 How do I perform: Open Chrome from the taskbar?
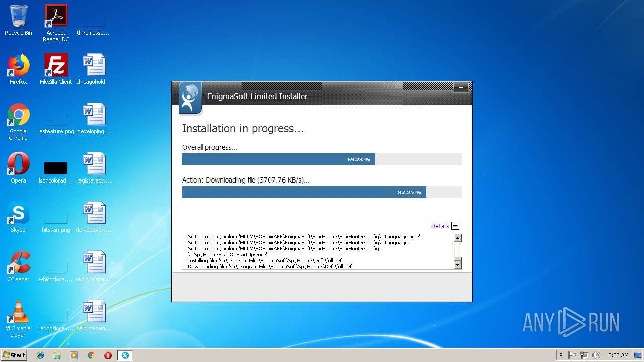point(91,355)
